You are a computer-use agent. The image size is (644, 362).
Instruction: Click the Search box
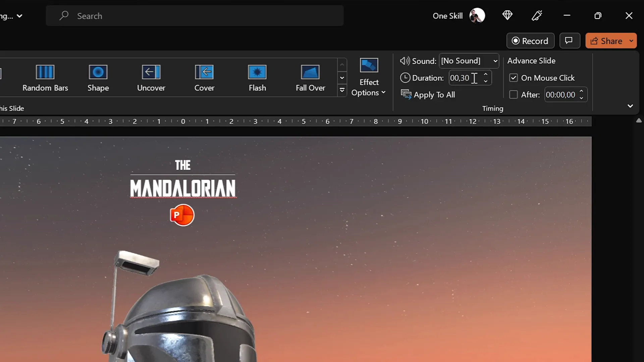point(195,16)
